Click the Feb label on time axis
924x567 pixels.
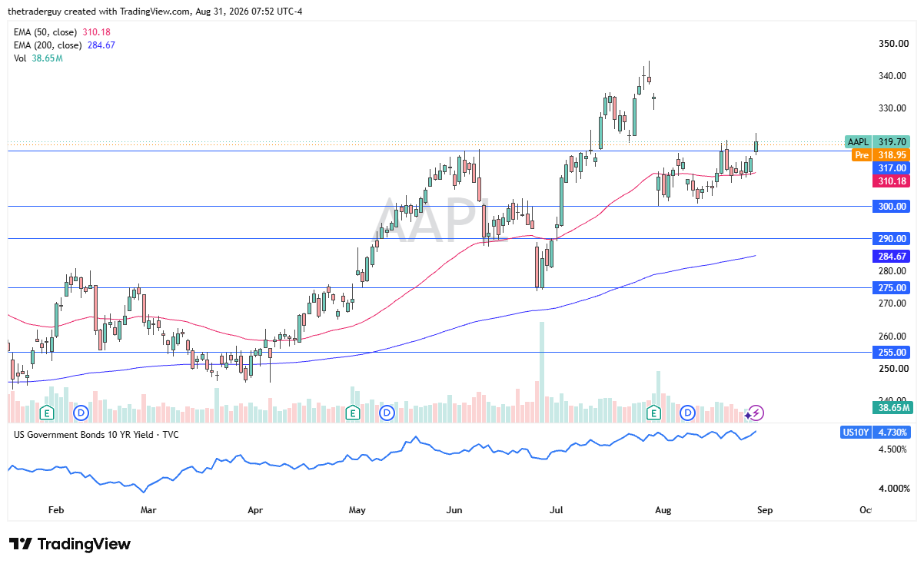tap(55, 509)
